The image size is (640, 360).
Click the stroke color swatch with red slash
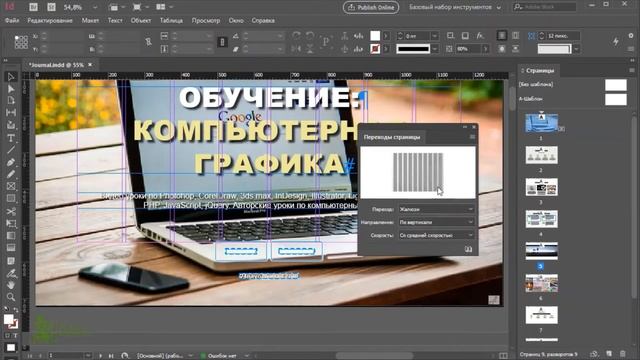375,49
